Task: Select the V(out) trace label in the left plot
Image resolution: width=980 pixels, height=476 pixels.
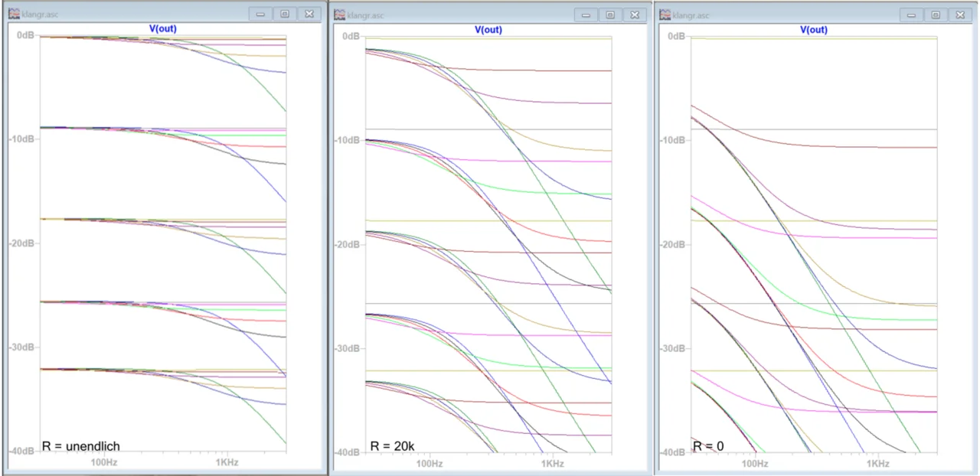Action: tap(162, 29)
